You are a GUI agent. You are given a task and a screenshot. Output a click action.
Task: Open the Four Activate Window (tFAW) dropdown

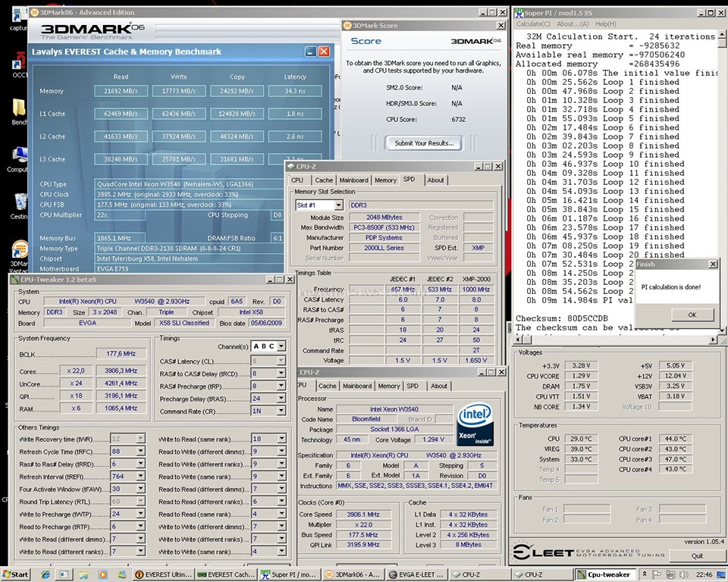pos(141,489)
